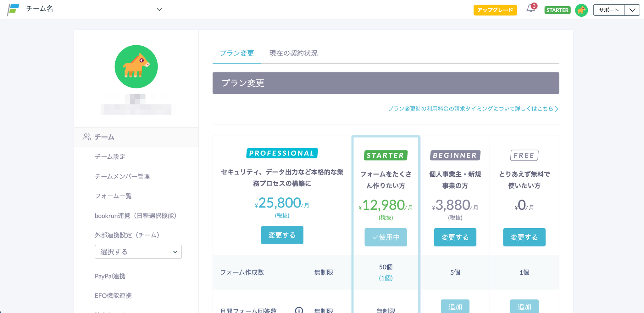Click the user avatar in header
Image resolution: width=644 pixels, height=313 pixels.
581,10
